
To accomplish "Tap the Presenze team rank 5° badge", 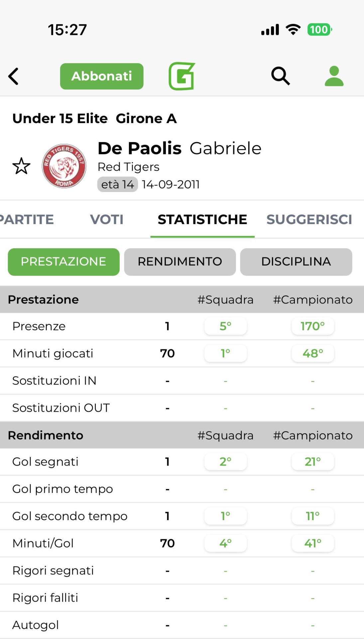I will pos(225,326).
